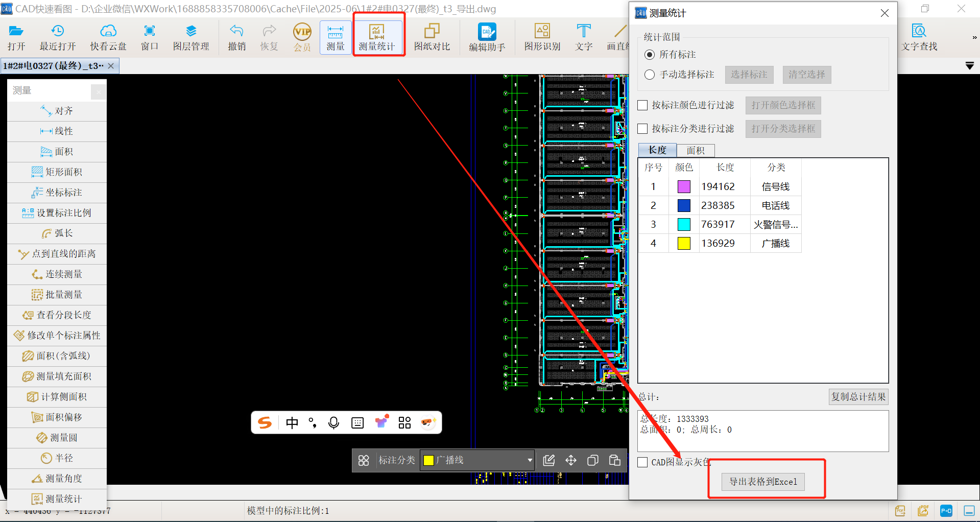
Task: Open 查看分段长度 segment lengths
Action: click(57, 315)
